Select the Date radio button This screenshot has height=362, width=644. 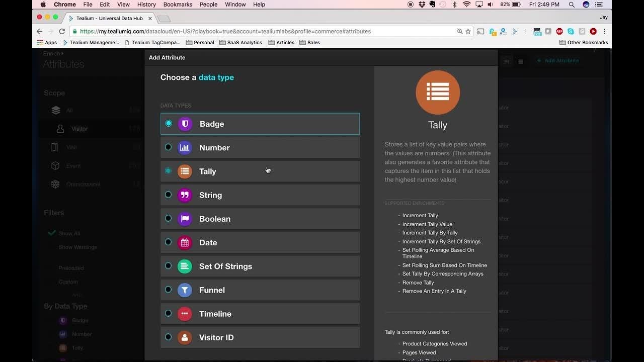pyautogui.click(x=169, y=242)
